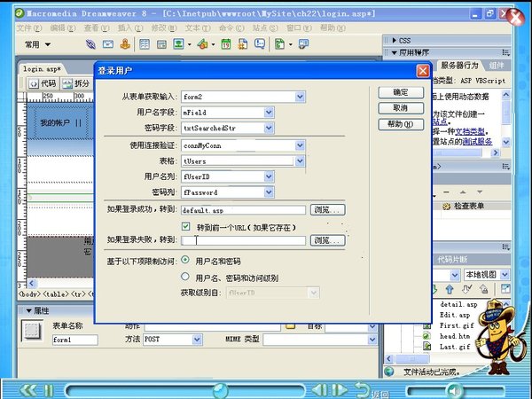
Task: Click the speaker volume icon
Action: pos(452,389)
